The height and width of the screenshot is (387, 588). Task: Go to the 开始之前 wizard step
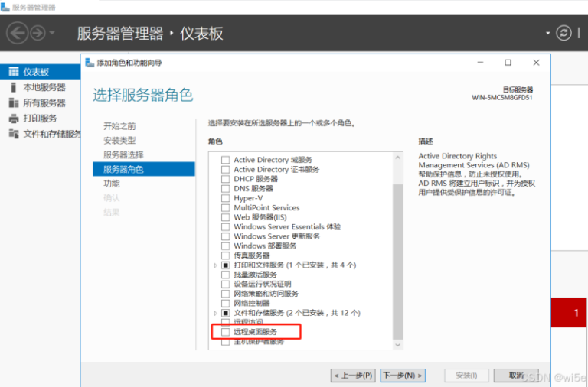point(119,126)
